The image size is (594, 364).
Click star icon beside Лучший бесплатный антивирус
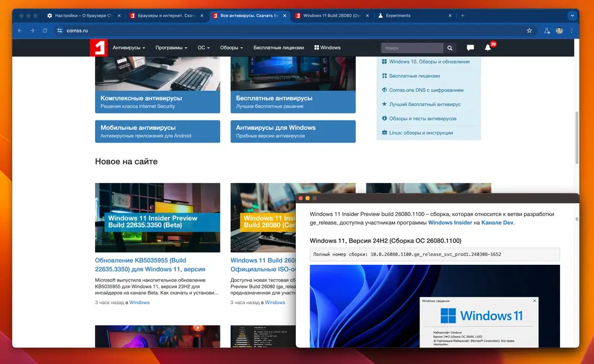click(x=384, y=104)
